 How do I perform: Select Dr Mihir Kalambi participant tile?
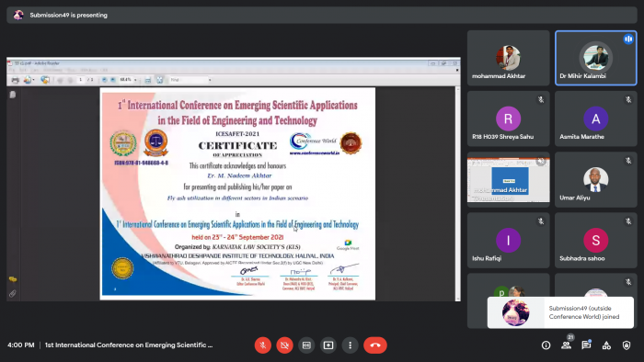point(596,58)
